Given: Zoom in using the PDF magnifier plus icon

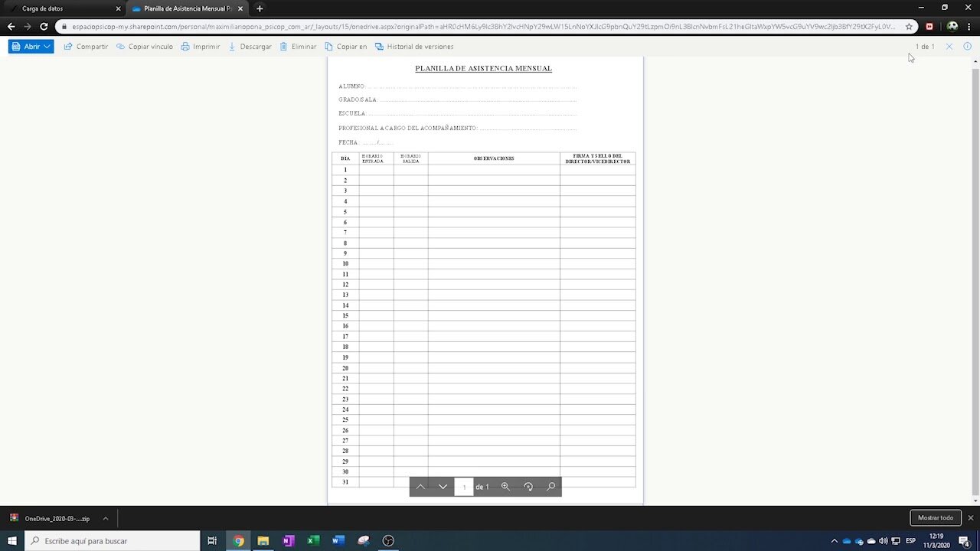Looking at the screenshot, I should point(505,487).
